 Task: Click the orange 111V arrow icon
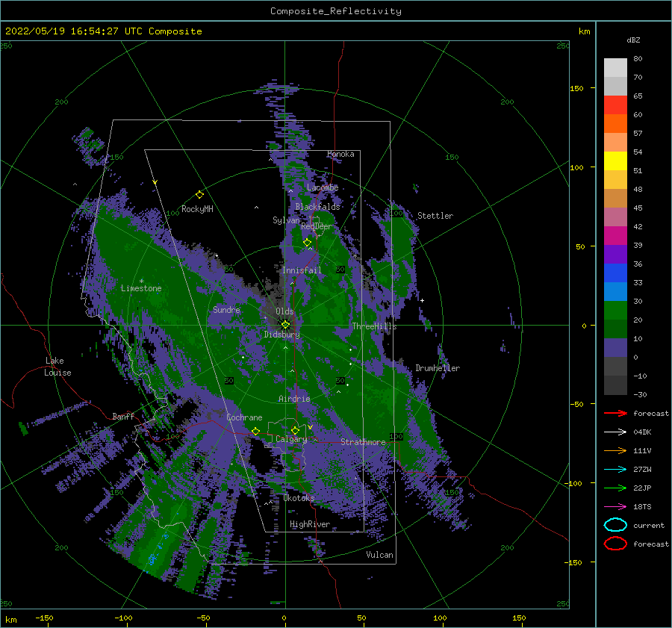point(615,450)
